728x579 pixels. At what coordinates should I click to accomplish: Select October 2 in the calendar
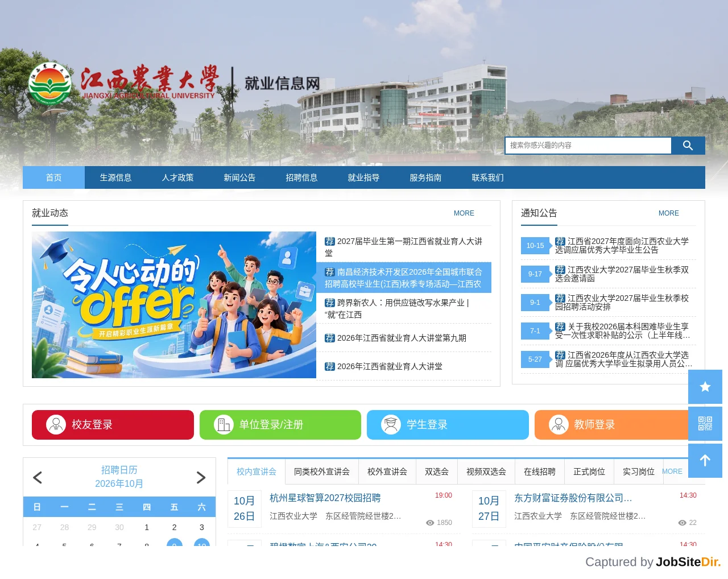click(x=174, y=527)
